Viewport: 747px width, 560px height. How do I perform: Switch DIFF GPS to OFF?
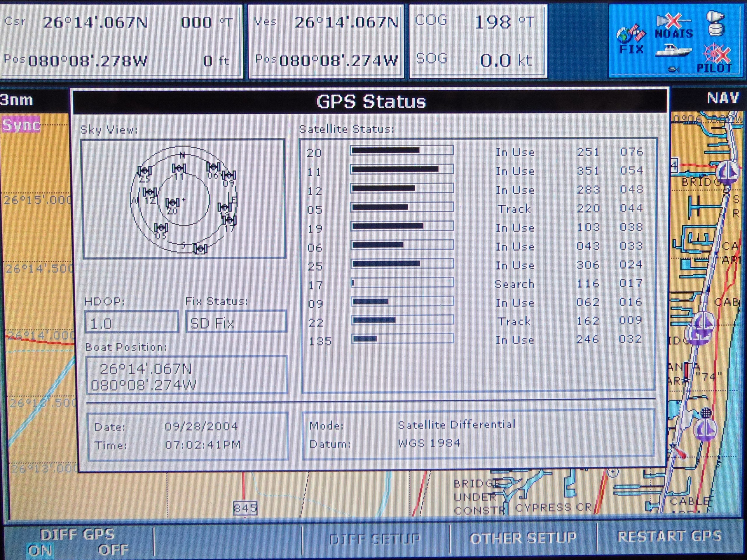click(113, 550)
